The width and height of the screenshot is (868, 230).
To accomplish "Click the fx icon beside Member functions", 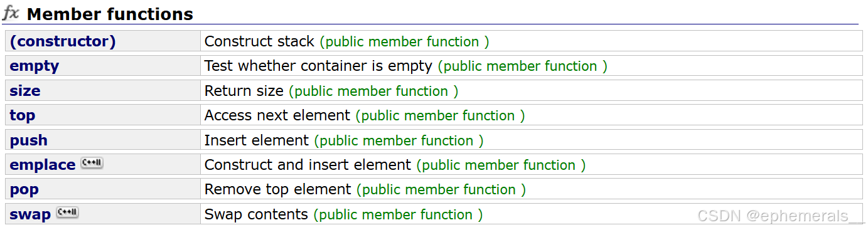I will [12, 14].
